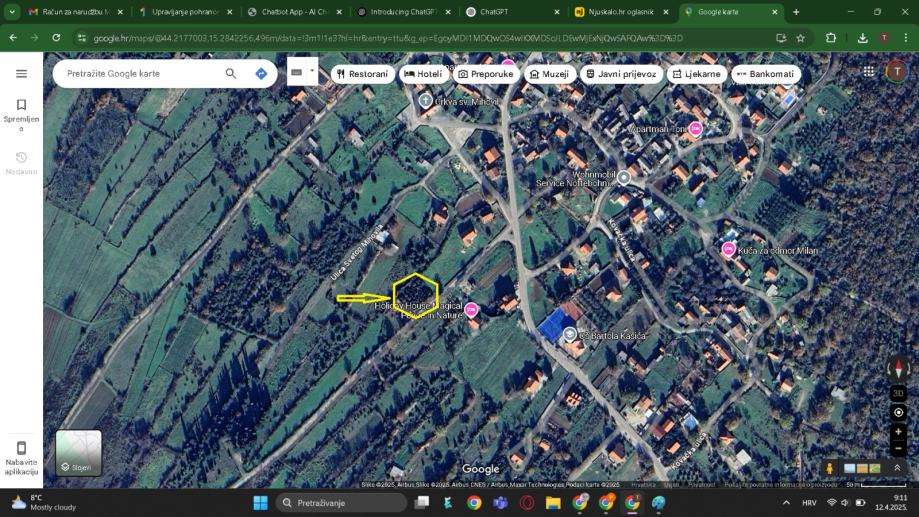The width and height of the screenshot is (919, 517).
Task: Open the weather widget Mostly cloudy
Action: (x=45, y=503)
